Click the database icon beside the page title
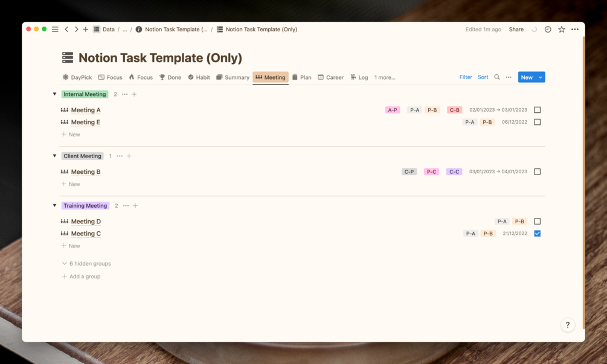The height and width of the screenshot is (364, 607). [68, 57]
